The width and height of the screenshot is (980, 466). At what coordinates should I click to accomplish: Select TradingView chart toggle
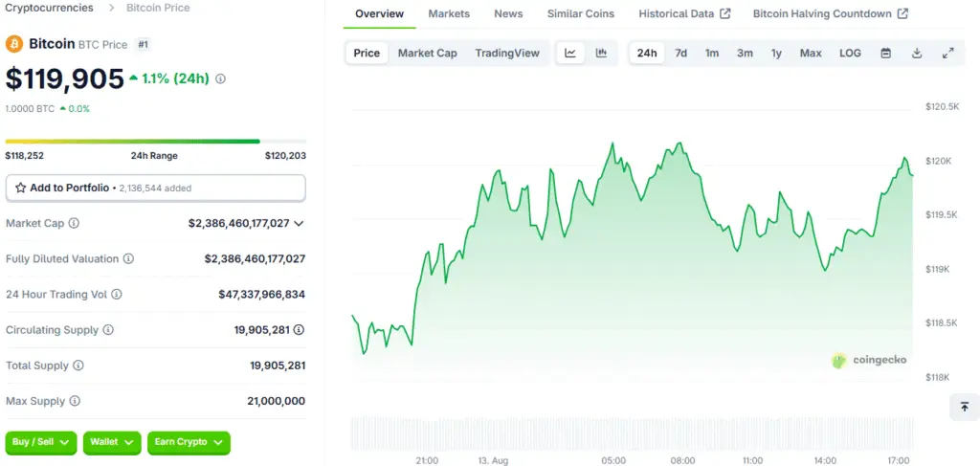tap(507, 53)
